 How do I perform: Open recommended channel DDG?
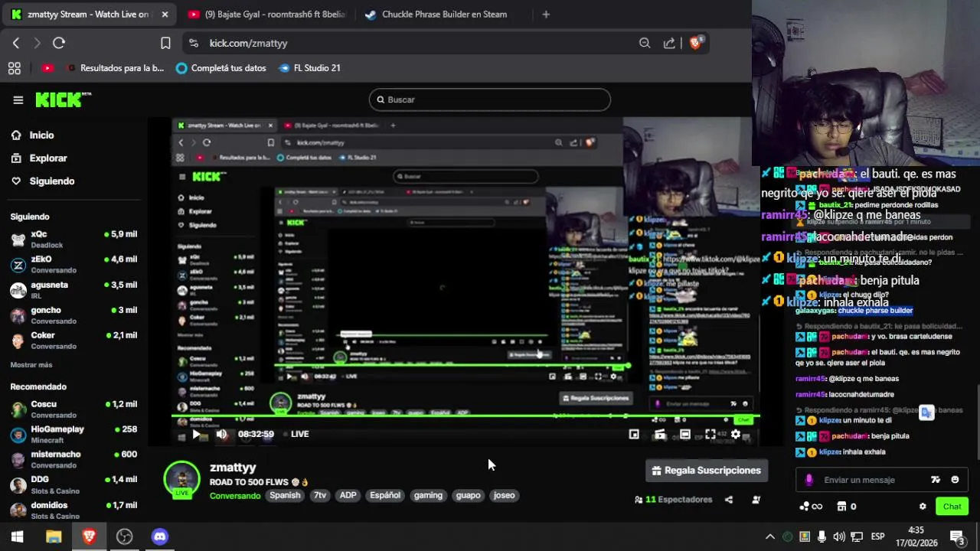coord(73,484)
